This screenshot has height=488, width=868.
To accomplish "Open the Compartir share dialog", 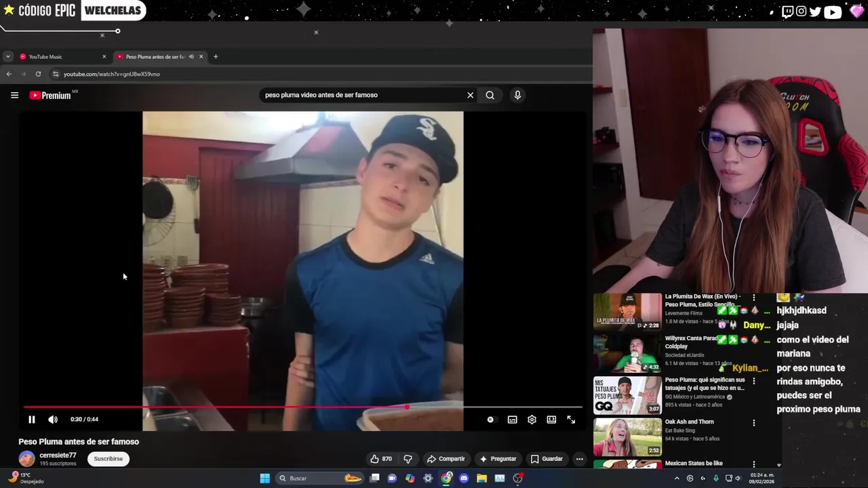I will (446, 459).
